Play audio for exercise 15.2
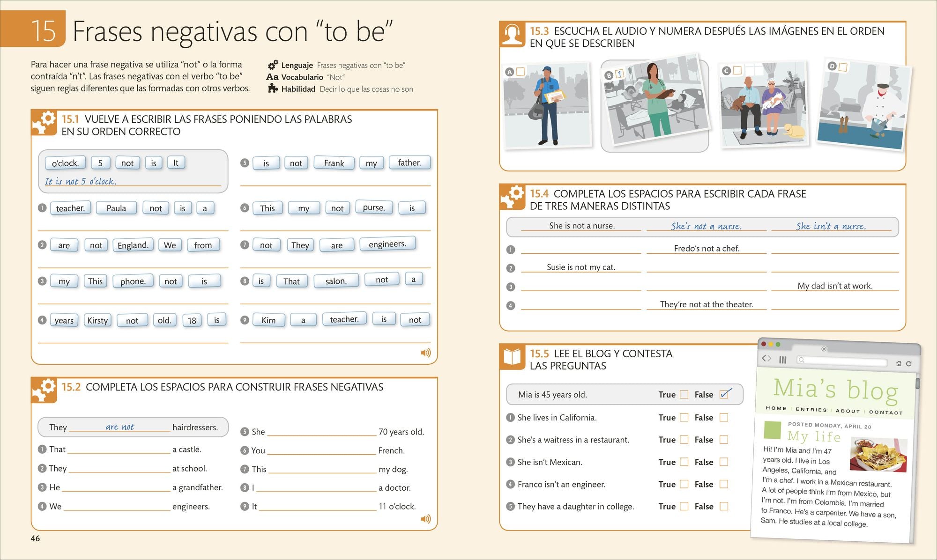This screenshot has width=937, height=560. point(425,519)
